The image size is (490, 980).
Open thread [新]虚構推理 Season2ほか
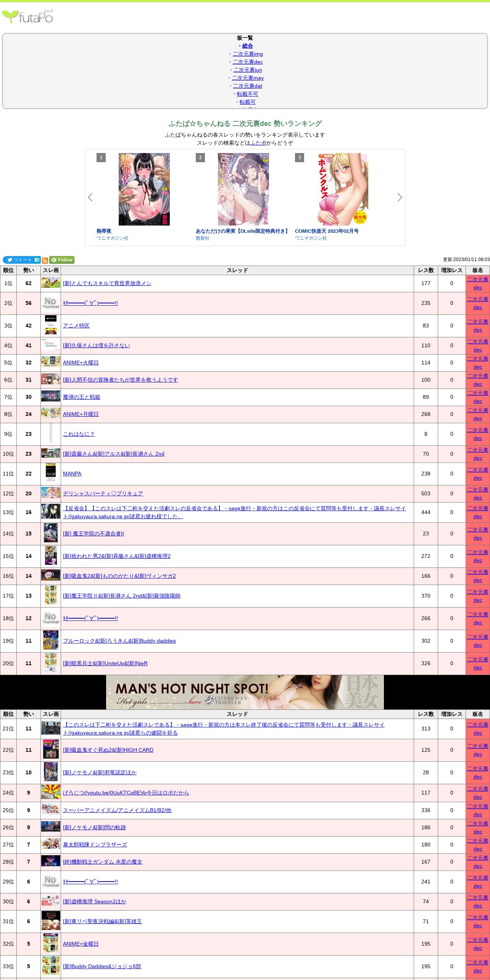(95, 901)
